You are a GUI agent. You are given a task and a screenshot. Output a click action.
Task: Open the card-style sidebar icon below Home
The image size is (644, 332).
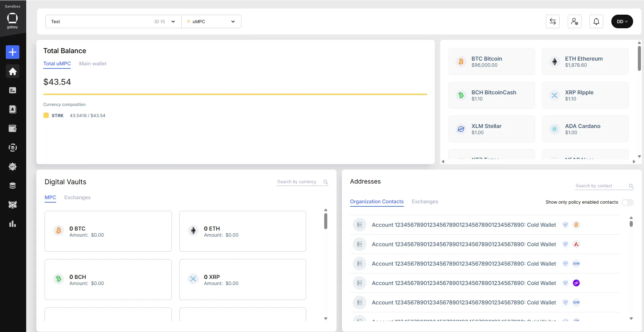[13, 90]
